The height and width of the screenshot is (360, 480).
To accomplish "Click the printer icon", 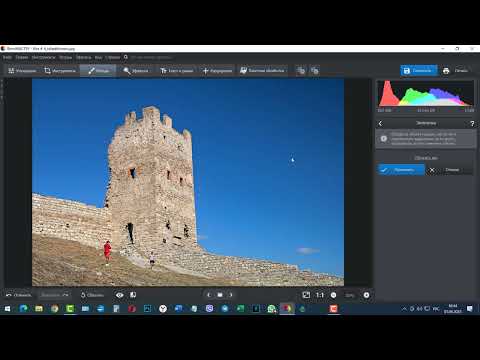I will point(446,71).
